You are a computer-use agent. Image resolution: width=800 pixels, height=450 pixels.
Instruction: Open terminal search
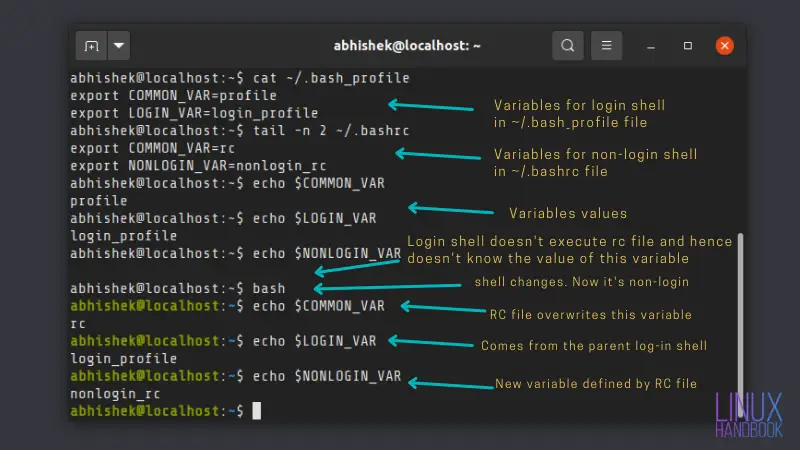pyautogui.click(x=568, y=46)
